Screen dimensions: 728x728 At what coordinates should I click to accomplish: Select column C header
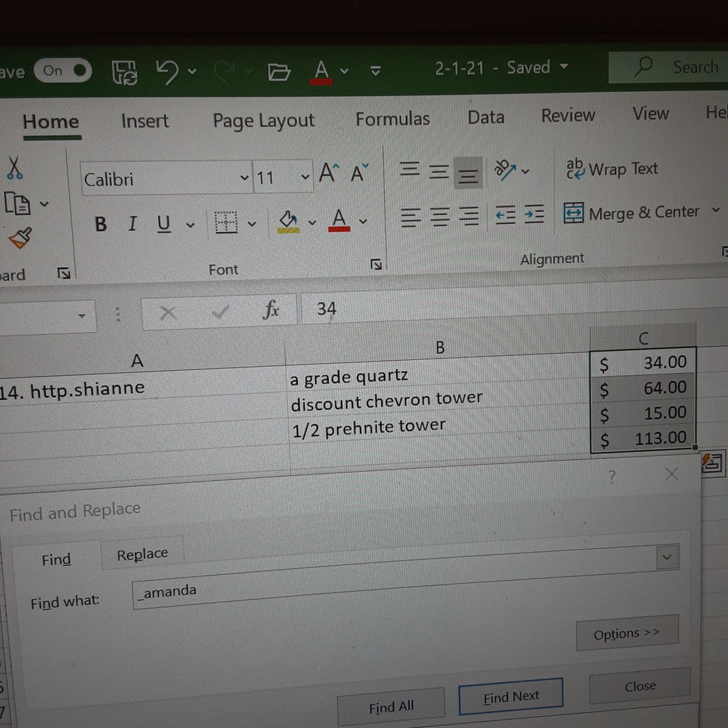(x=643, y=337)
